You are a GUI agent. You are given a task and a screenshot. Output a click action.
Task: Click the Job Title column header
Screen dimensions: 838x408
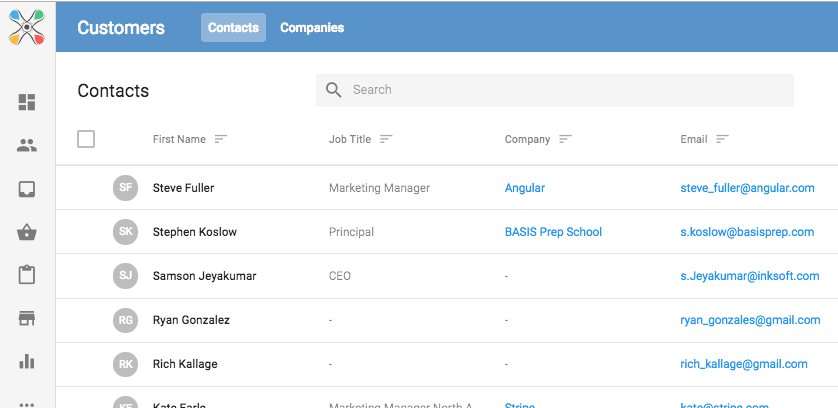point(350,139)
